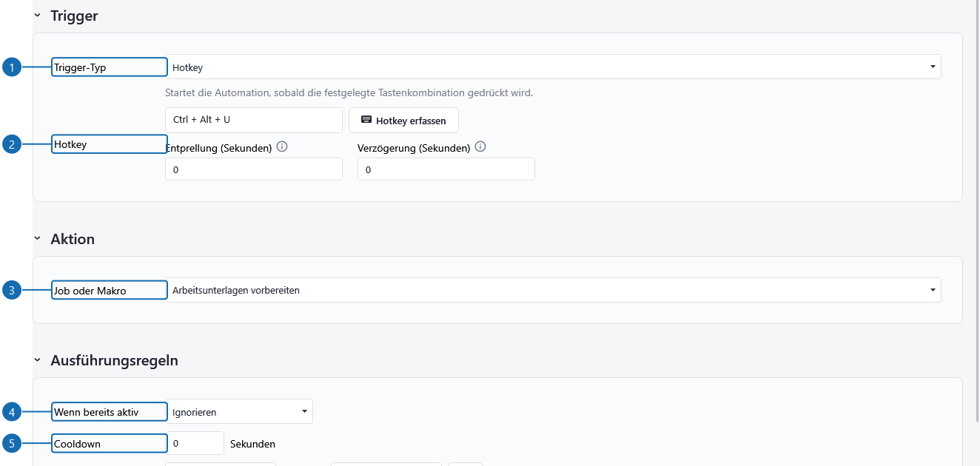The image size is (980, 466).
Task: Click the help text starting "Startet die Automation"
Action: click(349, 92)
